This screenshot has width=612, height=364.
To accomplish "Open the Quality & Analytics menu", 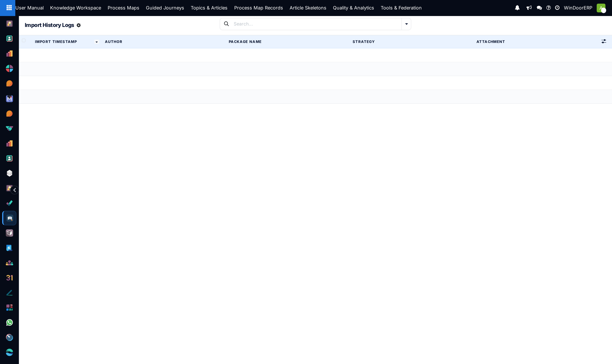I will tap(354, 8).
